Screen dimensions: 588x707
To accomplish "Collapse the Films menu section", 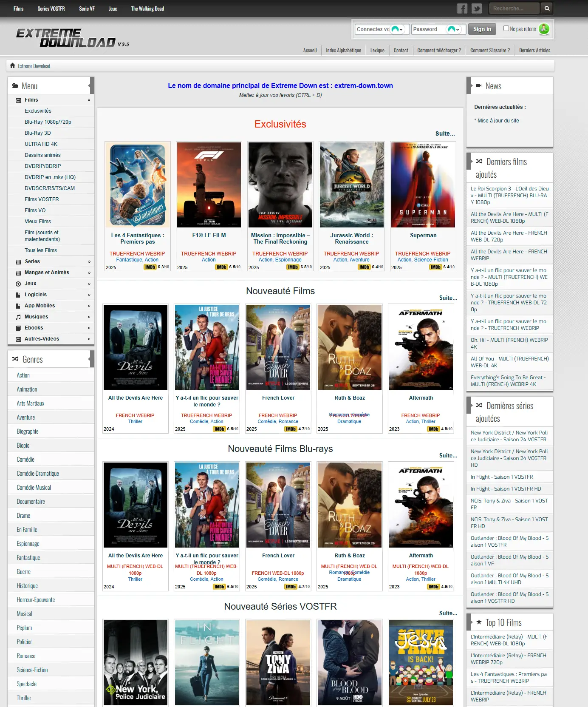I will tap(89, 100).
